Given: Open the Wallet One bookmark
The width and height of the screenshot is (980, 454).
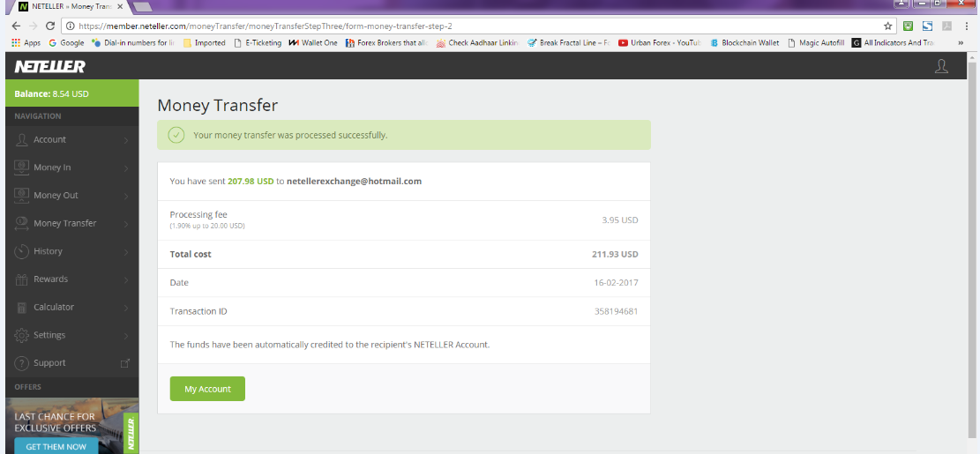Looking at the screenshot, I should tap(312, 43).
